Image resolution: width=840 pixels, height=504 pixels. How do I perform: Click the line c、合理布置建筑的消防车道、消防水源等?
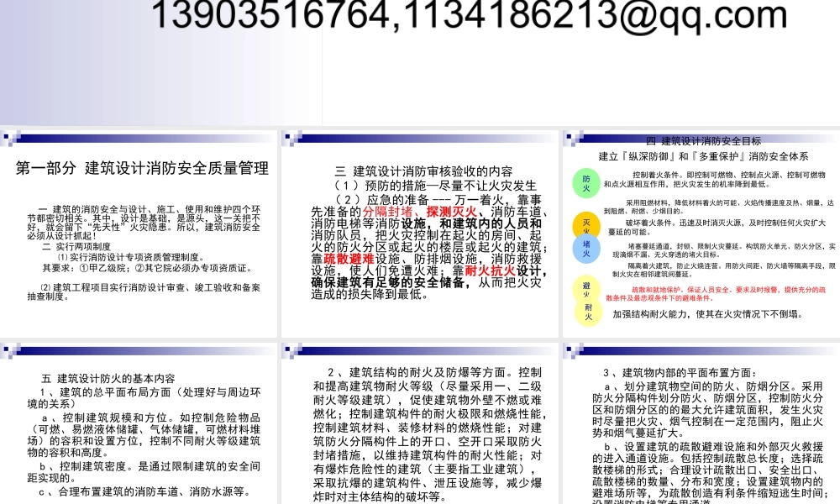point(144,491)
